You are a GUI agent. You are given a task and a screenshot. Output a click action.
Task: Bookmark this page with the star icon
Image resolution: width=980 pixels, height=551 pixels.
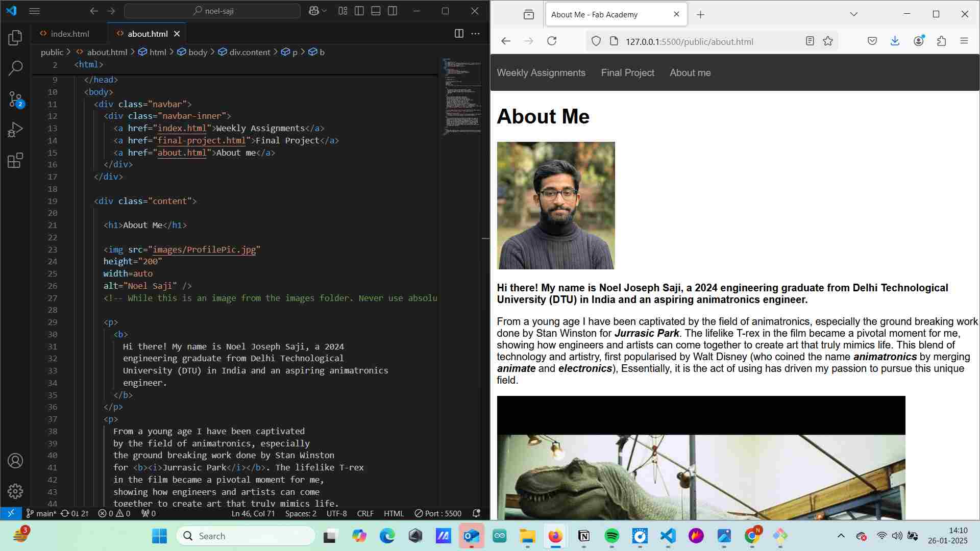828,41
